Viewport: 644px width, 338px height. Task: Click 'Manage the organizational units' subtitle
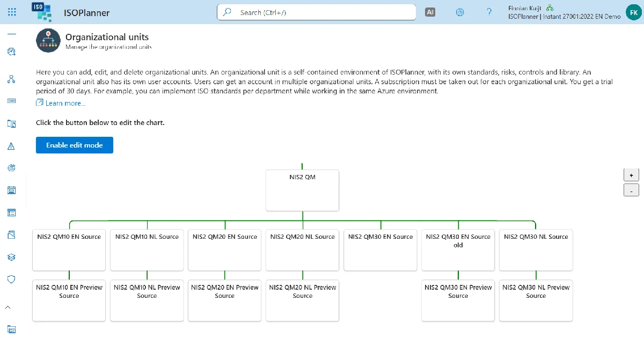click(x=108, y=47)
